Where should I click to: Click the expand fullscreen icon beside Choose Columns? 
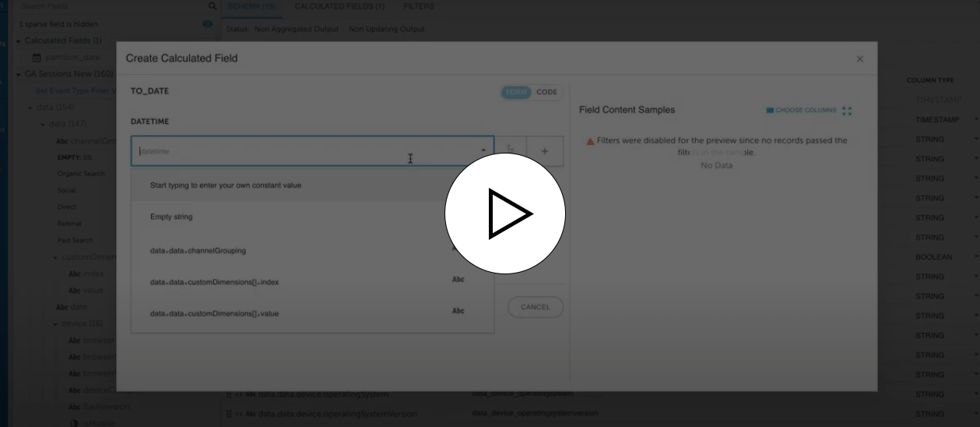(x=848, y=111)
